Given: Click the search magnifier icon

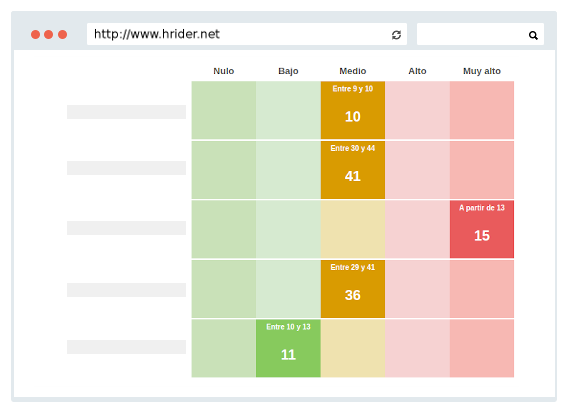Looking at the screenshot, I should pos(533,35).
